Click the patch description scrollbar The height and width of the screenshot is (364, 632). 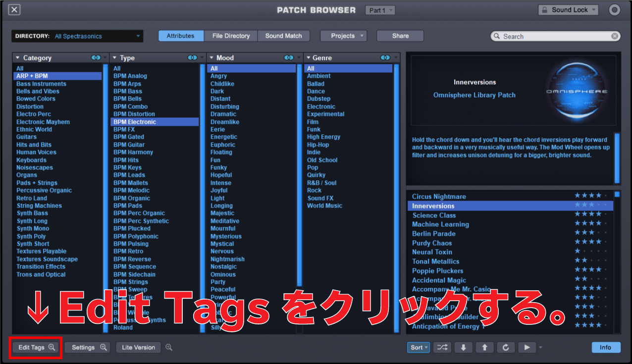(617, 157)
